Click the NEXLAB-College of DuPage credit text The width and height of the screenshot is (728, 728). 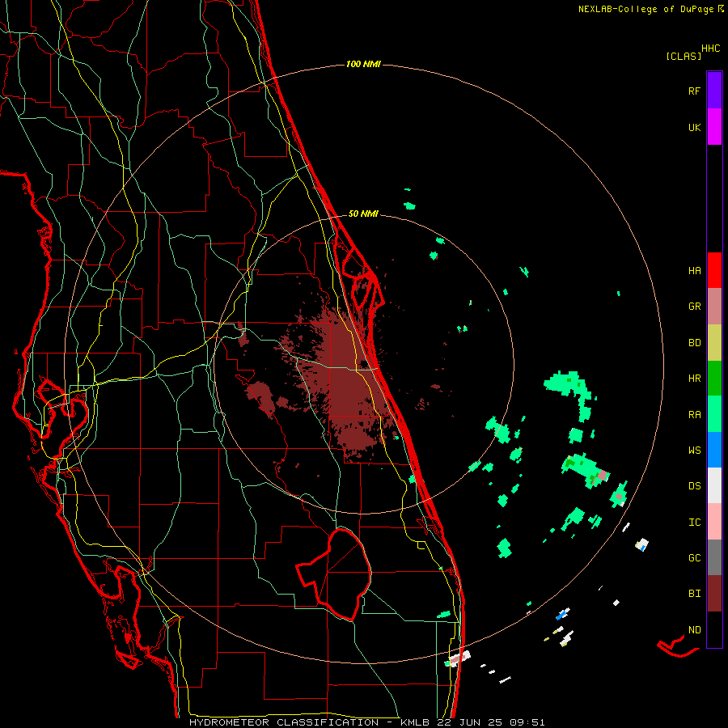645,9
